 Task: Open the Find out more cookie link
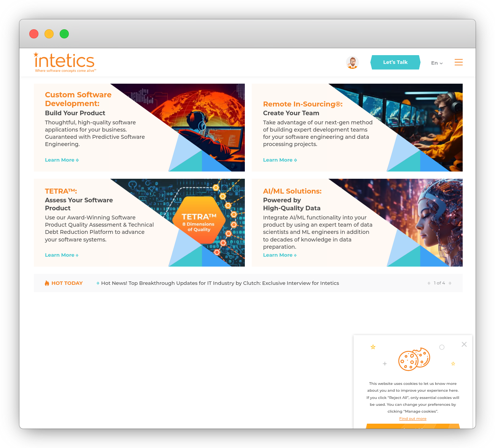click(x=413, y=418)
